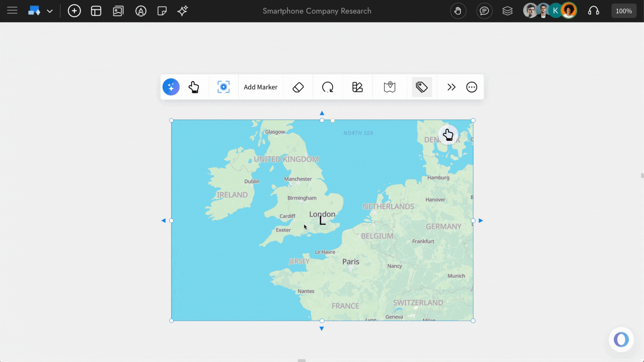Insert an image from the toolbar
This screenshot has width=644, height=362.
click(x=118, y=11)
